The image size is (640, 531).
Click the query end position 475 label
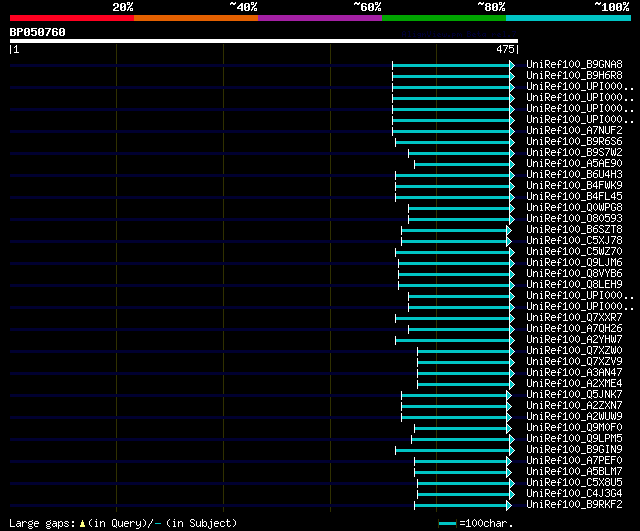pyautogui.click(x=505, y=49)
